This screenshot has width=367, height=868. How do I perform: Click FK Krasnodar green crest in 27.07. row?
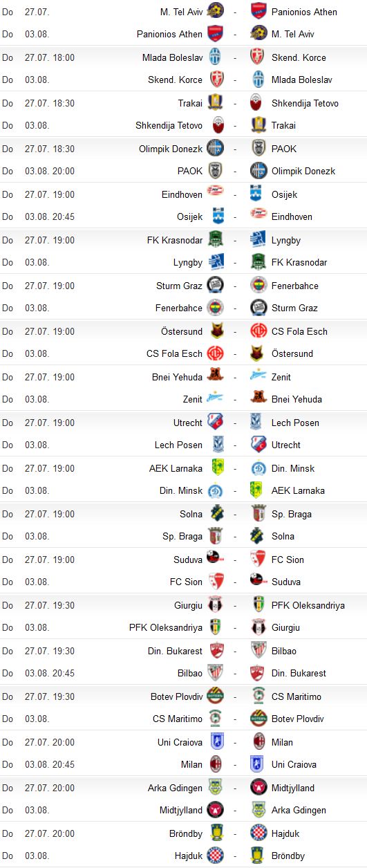(215, 240)
